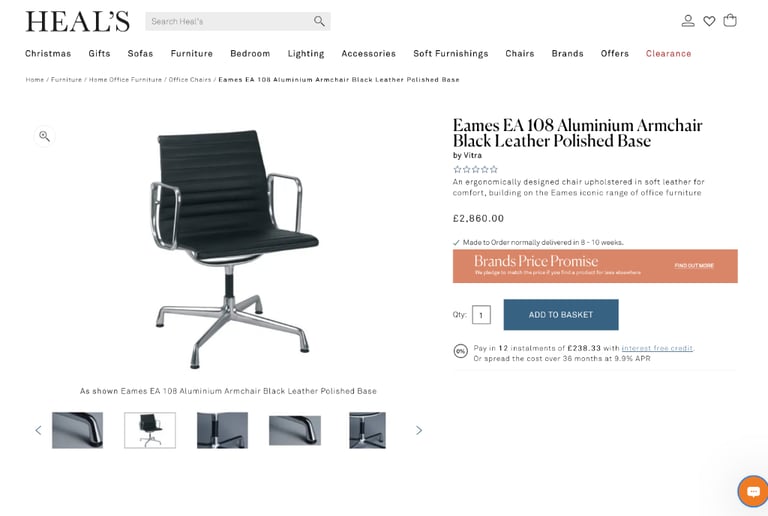Screen dimensions: 768x516
Task: Show previous thumbnails with left arrow
Action: click(38, 430)
